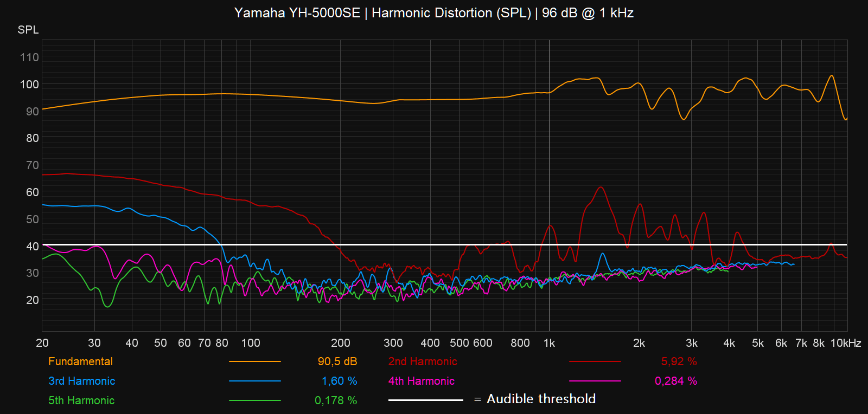Select the 2nd Harmonic legend label
Image resolution: width=868 pixels, height=414 pixels.
coord(423,361)
